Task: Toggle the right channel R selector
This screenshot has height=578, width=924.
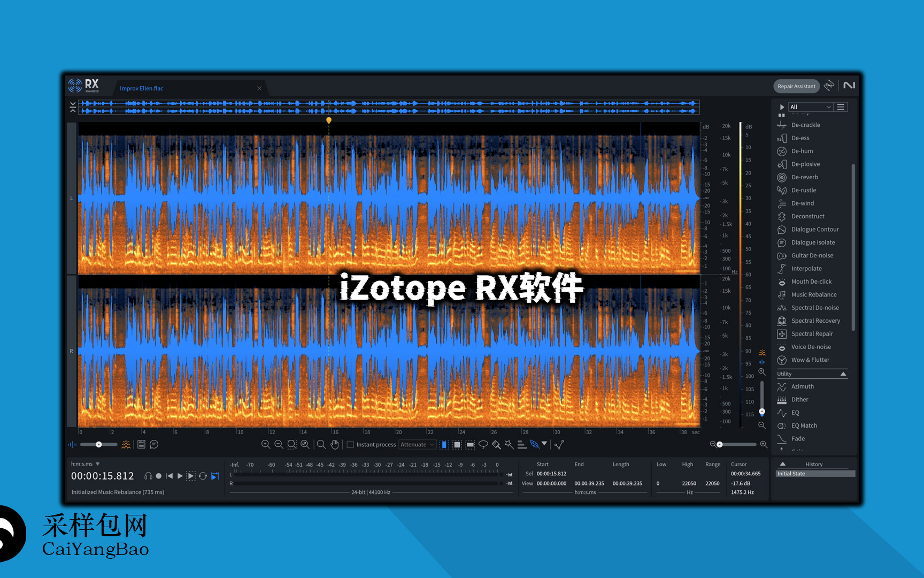Action: pos(72,352)
